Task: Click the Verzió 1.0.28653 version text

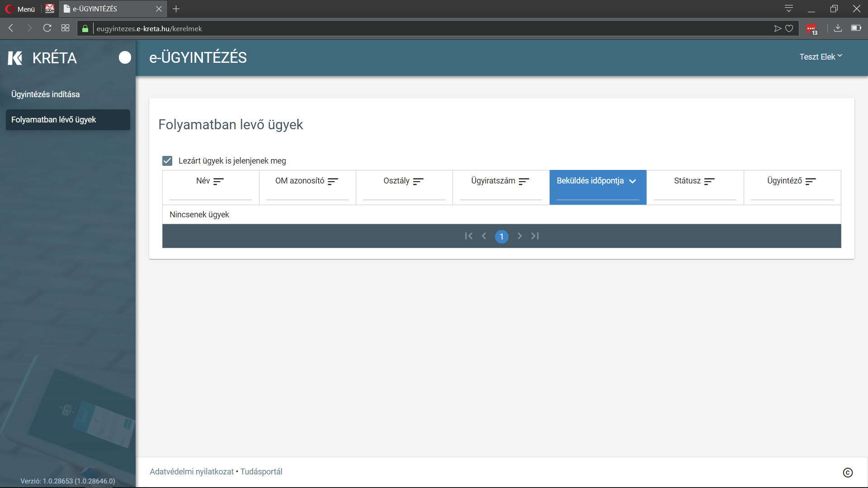Action: (x=68, y=481)
